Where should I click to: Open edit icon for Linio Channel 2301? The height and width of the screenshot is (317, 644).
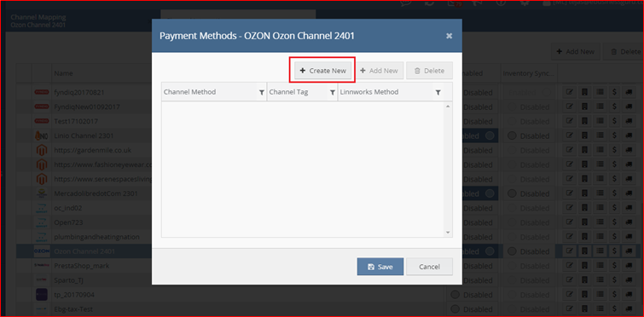(x=569, y=135)
